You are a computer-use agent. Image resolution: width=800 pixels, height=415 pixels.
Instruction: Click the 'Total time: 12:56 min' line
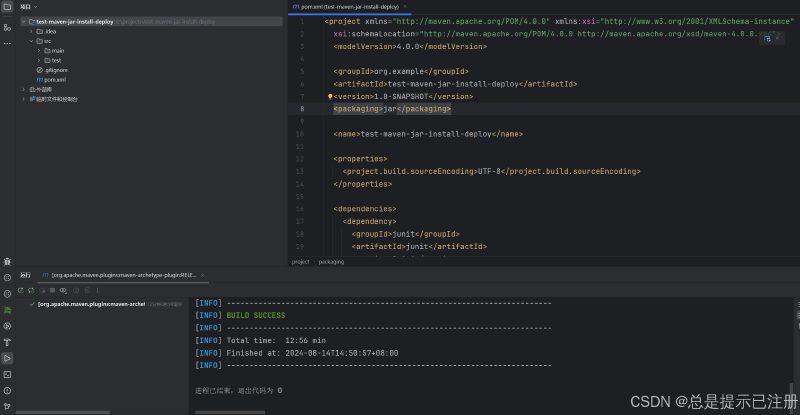260,340
